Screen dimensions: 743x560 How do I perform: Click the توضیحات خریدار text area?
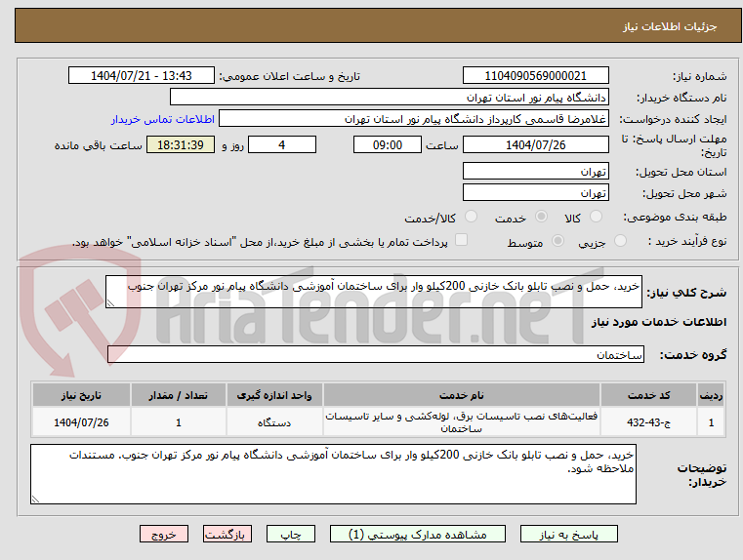333,474
